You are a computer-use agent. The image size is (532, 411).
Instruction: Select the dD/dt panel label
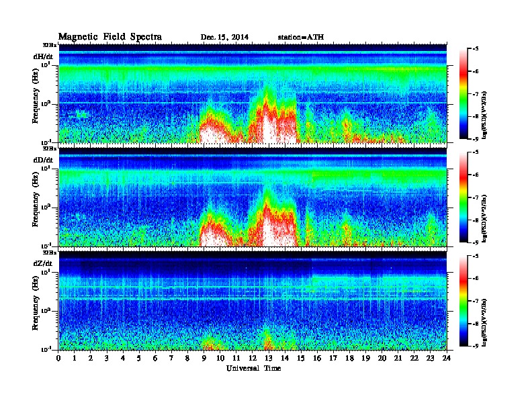(x=43, y=160)
